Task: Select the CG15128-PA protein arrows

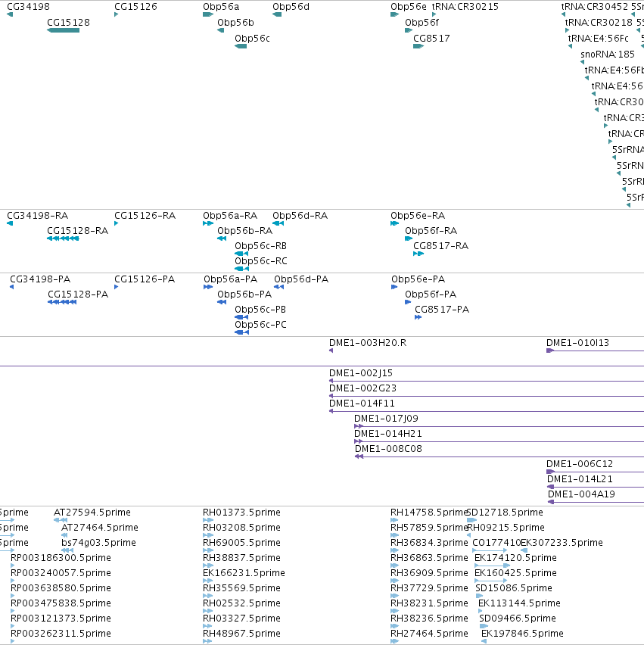Action: 62,302
